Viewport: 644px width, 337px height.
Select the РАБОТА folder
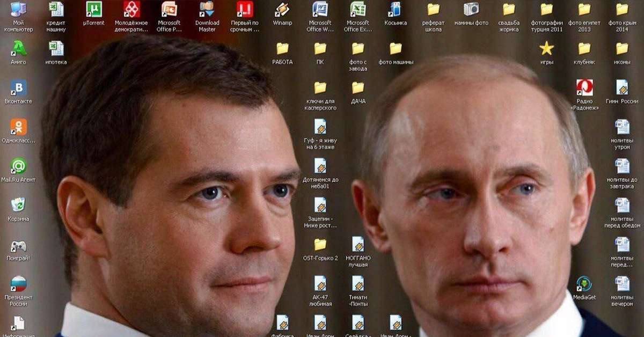[x=282, y=49]
